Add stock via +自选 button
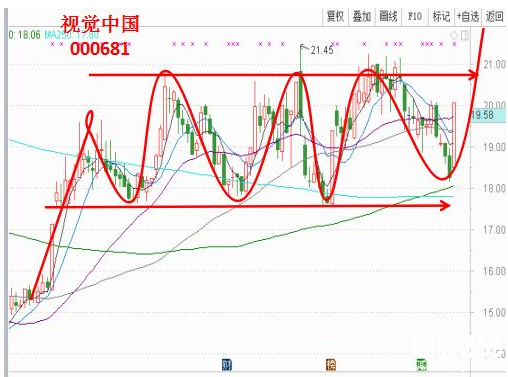The height and width of the screenshot is (377, 508). pos(468,16)
